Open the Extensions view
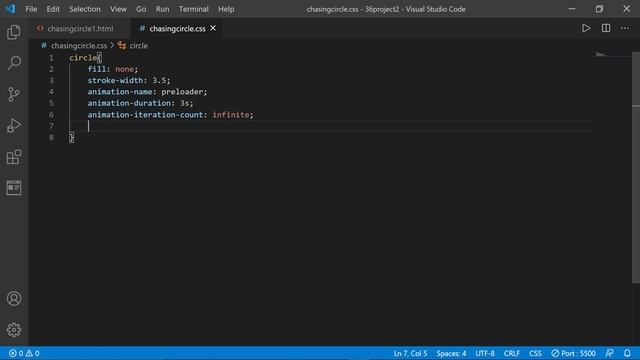Image resolution: width=640 pixels, height=360 pixels. 14,157
